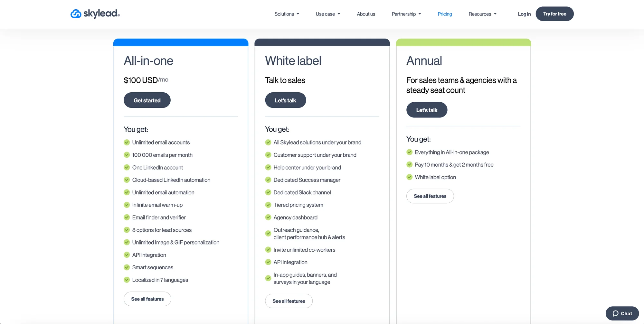Click checkmark beside Infinite email warm-up

(x=127, y=205)
